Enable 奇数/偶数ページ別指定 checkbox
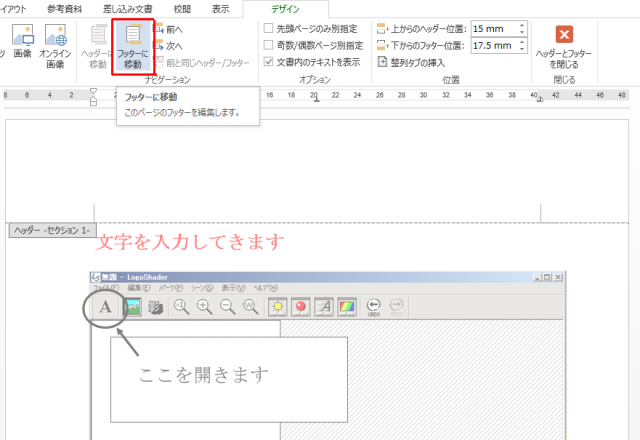 (268, 45)
